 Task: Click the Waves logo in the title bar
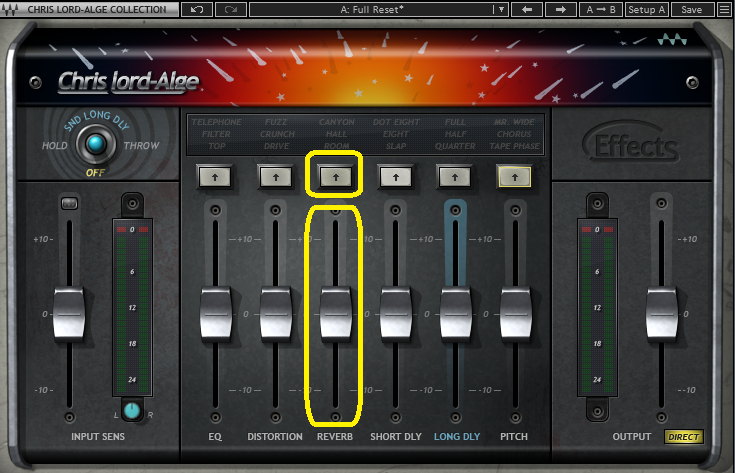pyautogui.click(x=669, y=40)
